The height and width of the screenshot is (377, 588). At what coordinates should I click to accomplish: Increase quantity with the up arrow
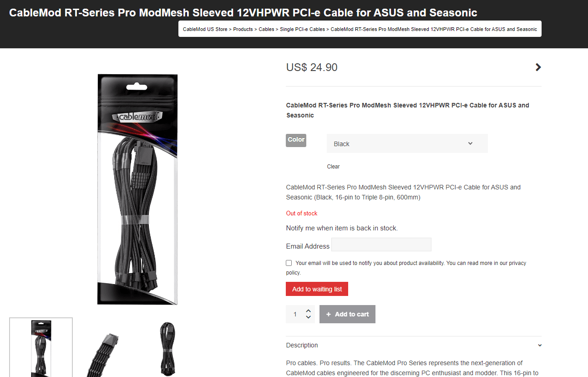tap(308, 311)
